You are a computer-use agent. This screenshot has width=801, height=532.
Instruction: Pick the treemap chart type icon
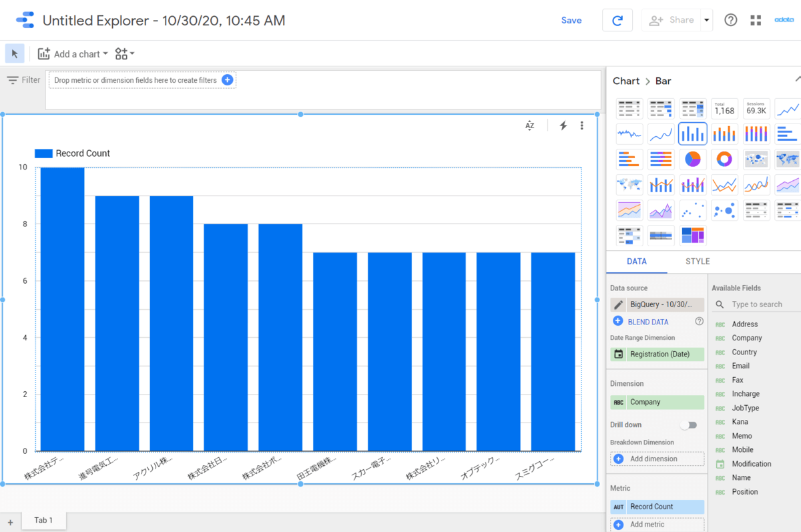(x=693, y=236)
